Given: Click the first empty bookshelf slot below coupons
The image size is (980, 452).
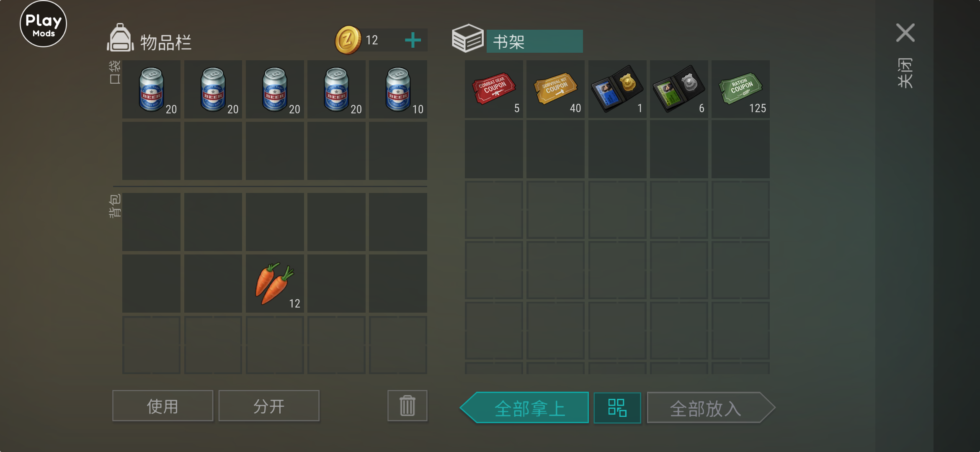Looking at the screenshot, I should (x=494, y=149).
